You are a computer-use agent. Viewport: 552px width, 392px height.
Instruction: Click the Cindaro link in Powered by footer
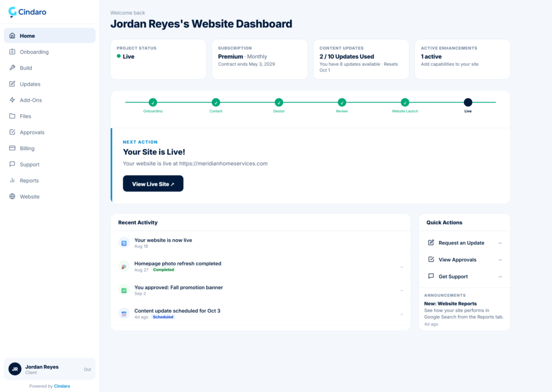coord(62,386)
